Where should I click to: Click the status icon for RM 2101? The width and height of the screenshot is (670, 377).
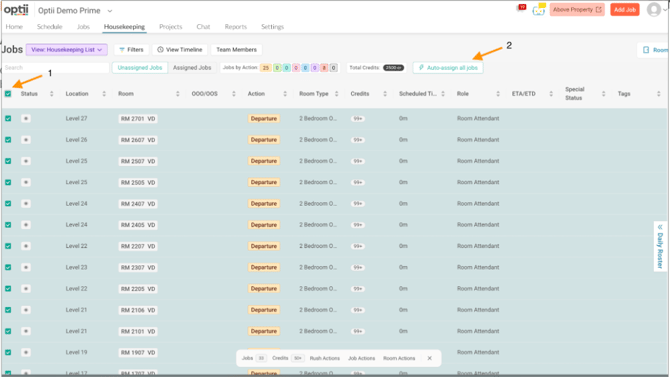[x=26, y=331]
